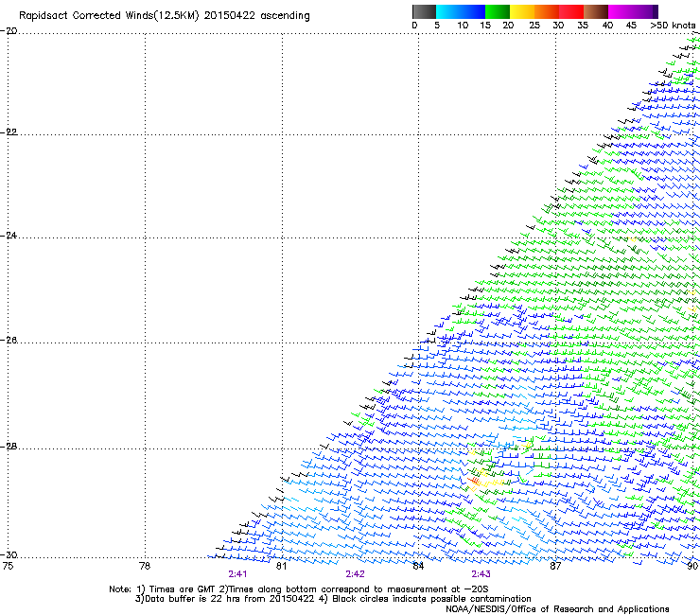The width and height of the screenshot is (700, 615).
Task: Click the date '20150422' in the title
Action: click(x=230, y=16)
